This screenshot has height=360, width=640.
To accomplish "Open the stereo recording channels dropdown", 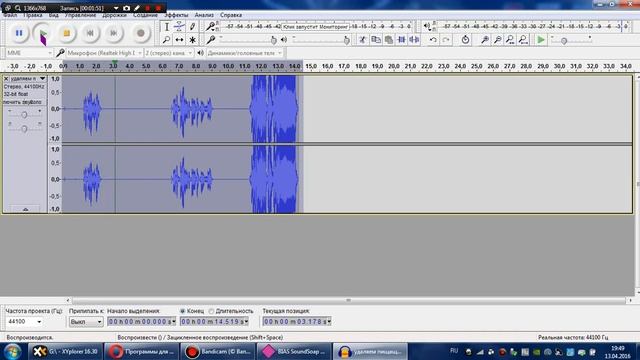I will pos(169,53).
